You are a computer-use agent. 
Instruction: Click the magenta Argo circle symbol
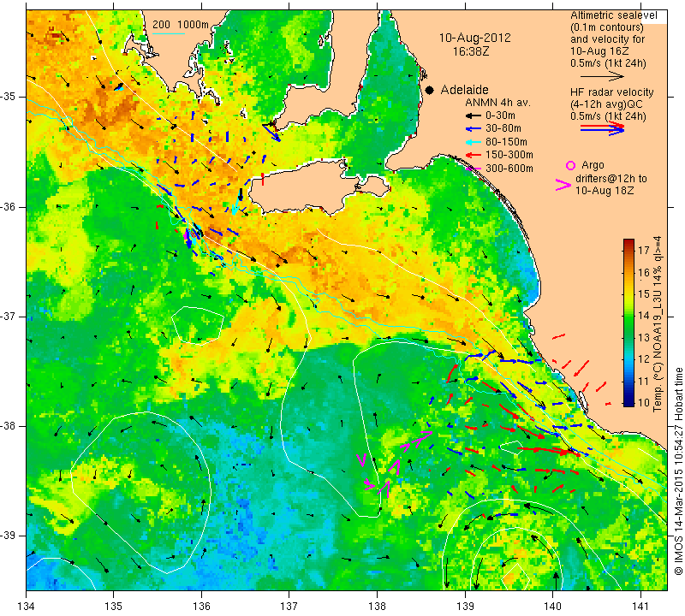570,165
